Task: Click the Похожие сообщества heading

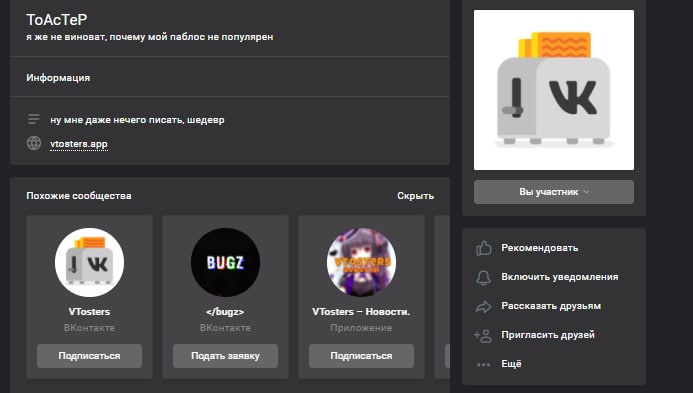Action: click(79, 196)
